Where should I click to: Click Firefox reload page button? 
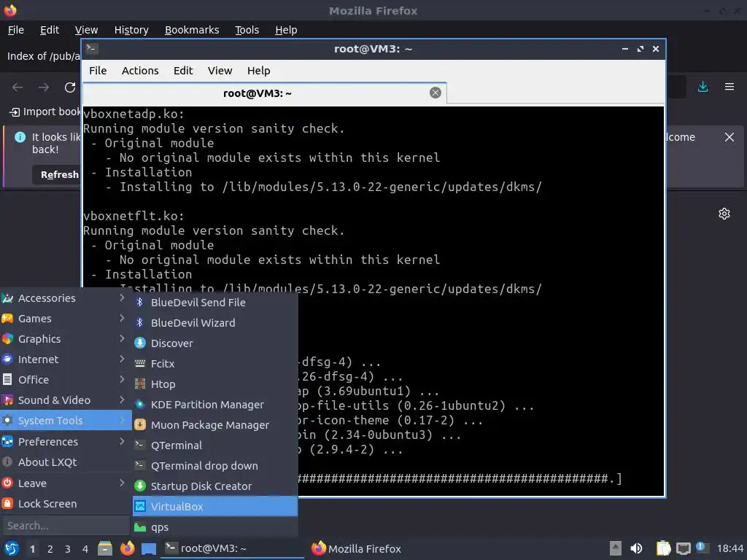pyautogui.click(x=70, y=87)
